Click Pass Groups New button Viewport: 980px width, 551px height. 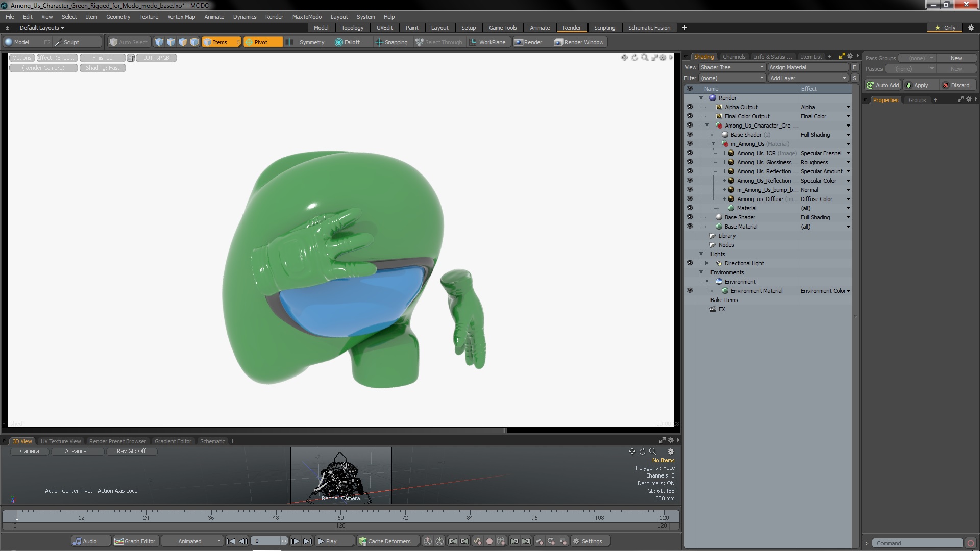tap(956, 58)
